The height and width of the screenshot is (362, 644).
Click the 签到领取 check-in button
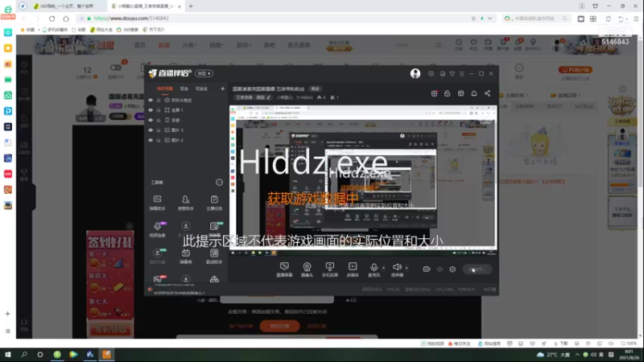click(x=110, y=330)
